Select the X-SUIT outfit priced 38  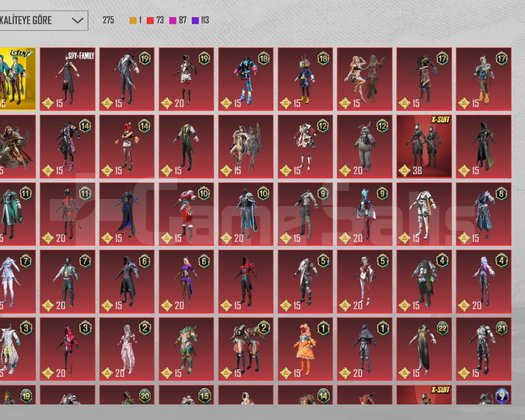(x=424, y=146)
